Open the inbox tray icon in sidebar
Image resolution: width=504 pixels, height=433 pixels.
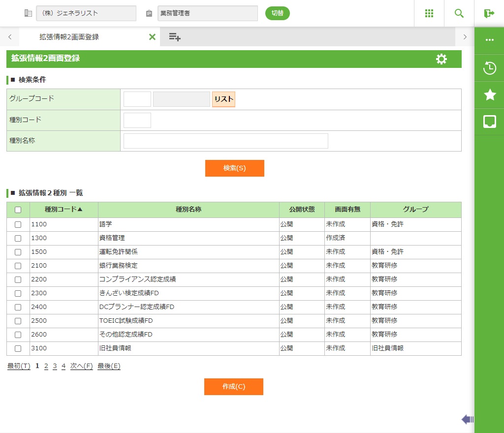pyautogui.click(x=489, y=122)
